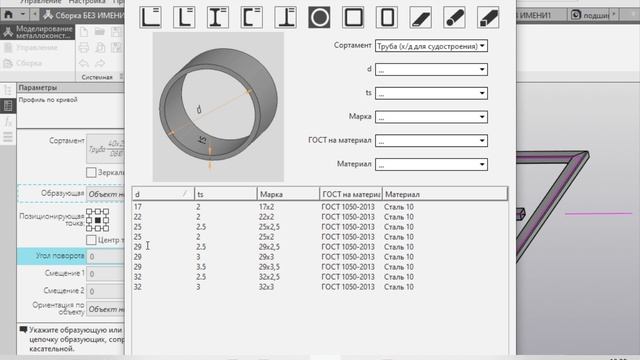Open the parameters panel icon
The image size is (640, 360).
point(8,106)
